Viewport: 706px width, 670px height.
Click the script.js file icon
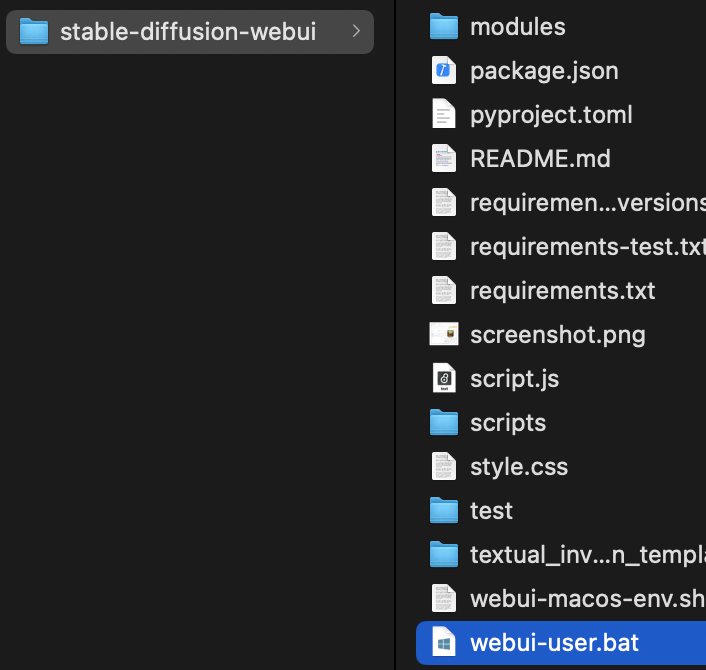coord(444,378)
